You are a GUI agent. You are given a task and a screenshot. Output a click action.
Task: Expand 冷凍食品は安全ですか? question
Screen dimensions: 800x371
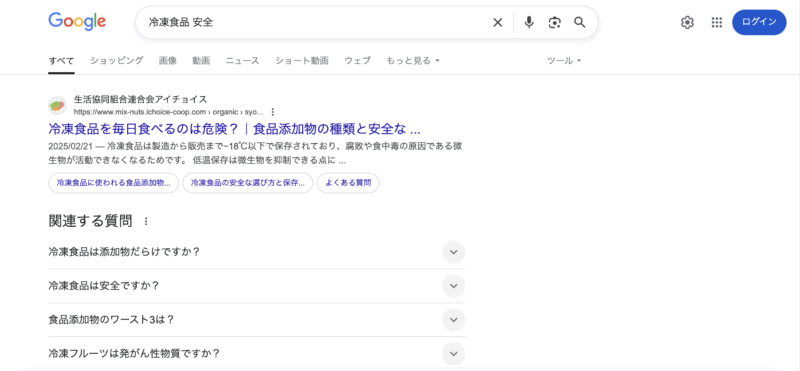(x=257, y=286)
